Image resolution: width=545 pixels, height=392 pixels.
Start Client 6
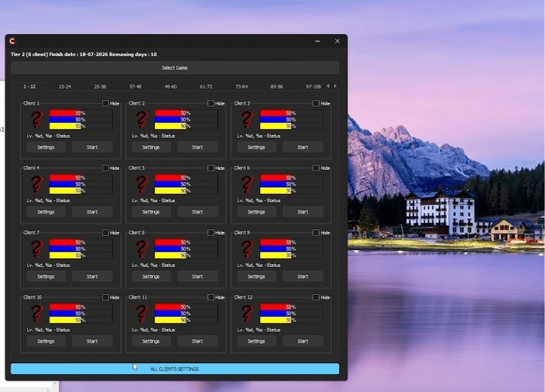(x=303, y=212)
